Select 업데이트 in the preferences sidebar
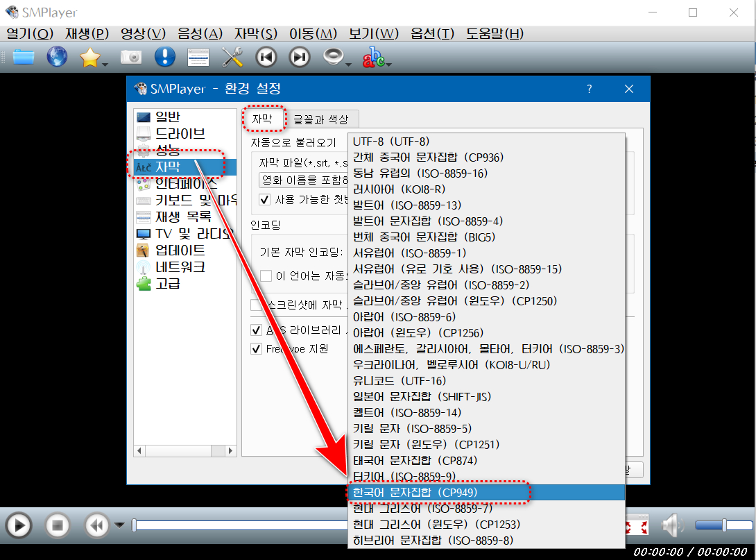This screenshot has height=560, width=756. [x=185, y=251]
